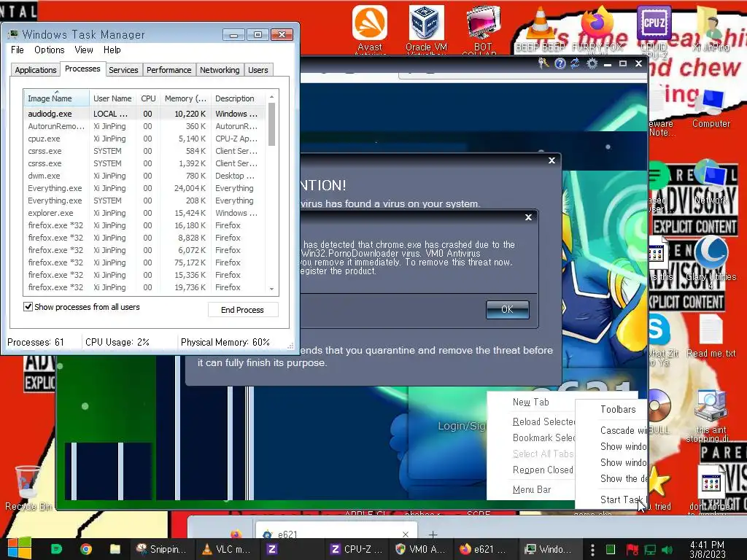Click the green chat taskbar icon
This screenshot has width=747, height=560.
56,549
